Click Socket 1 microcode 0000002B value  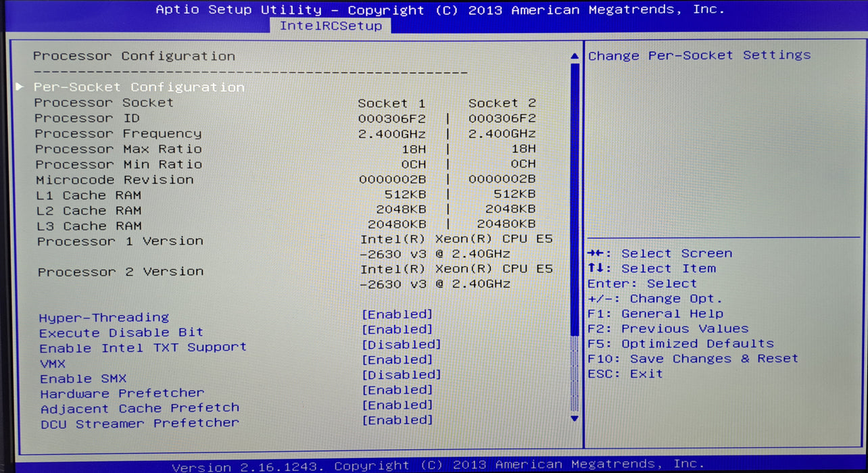point(392,180)
